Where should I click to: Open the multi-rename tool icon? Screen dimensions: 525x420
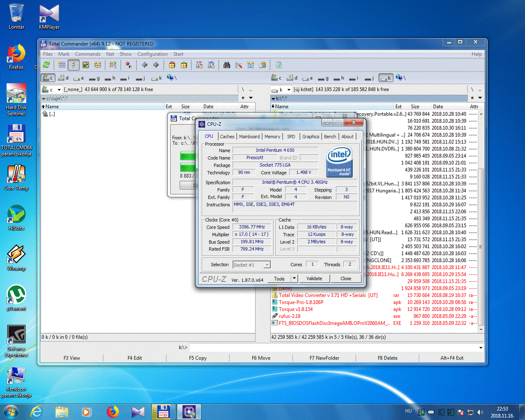(239, 65)
